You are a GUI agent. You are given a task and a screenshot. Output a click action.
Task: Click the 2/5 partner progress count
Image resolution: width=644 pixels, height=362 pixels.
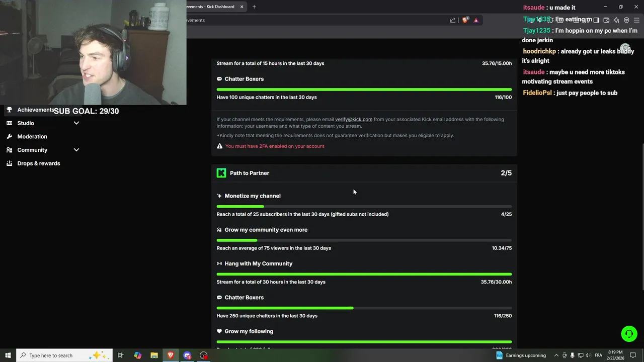[506, 173]
